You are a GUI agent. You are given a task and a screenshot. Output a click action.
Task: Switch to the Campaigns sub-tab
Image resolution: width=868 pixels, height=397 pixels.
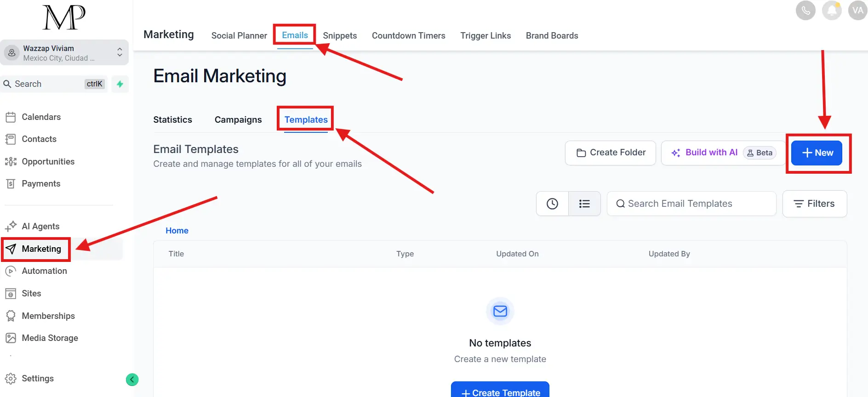pos(238,120)
